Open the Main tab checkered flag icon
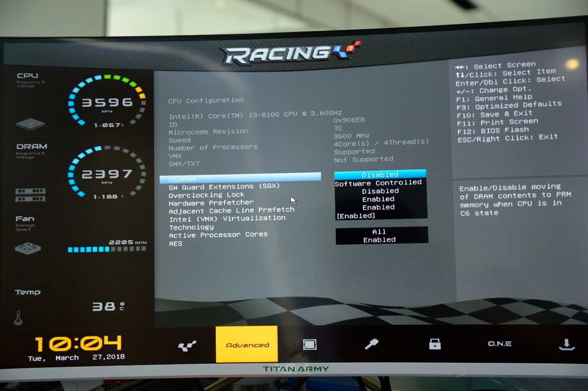Screen dimensions: 588x391 click(x=187, y=346)
